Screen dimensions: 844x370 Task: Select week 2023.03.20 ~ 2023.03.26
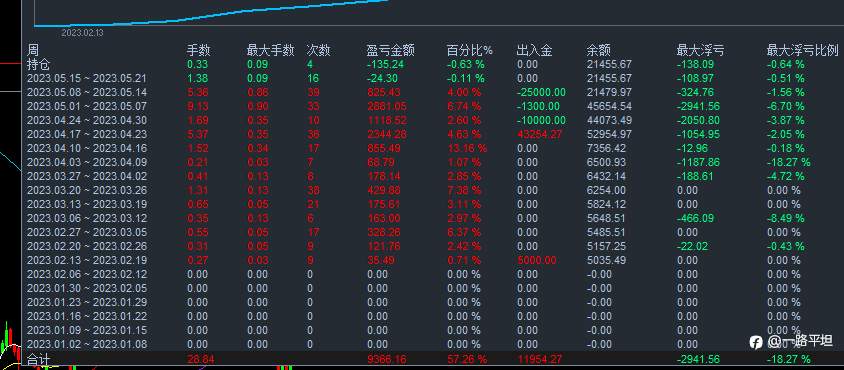(87, 191)
